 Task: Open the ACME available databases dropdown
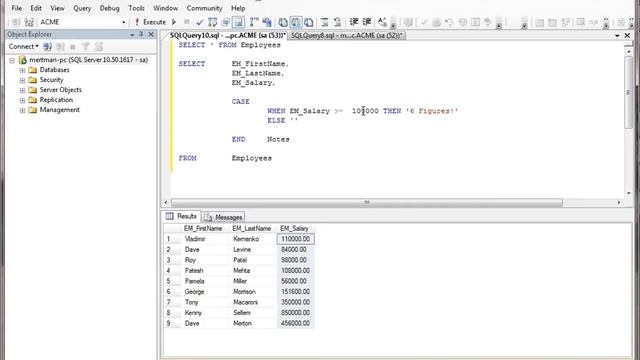coord(124,22)
